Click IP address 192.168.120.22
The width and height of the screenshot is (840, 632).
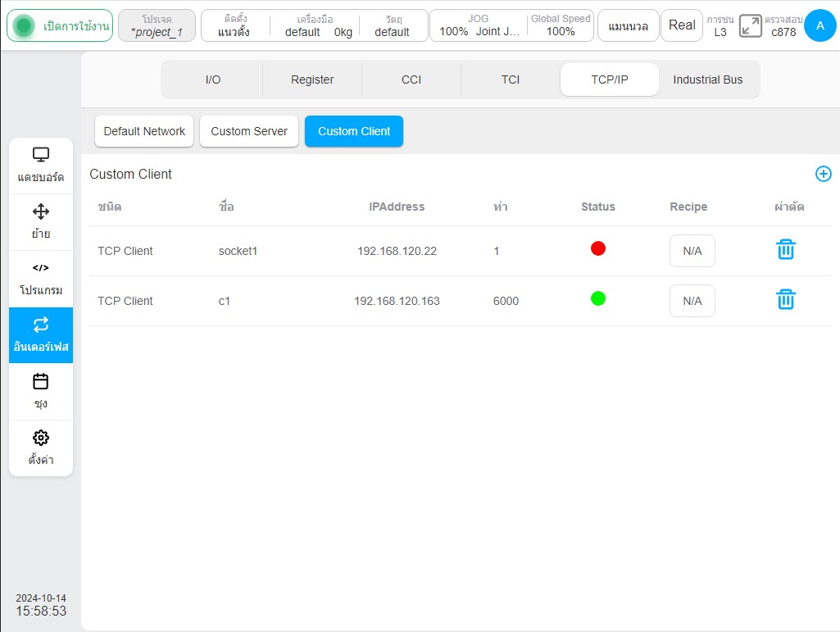point(397,251)
